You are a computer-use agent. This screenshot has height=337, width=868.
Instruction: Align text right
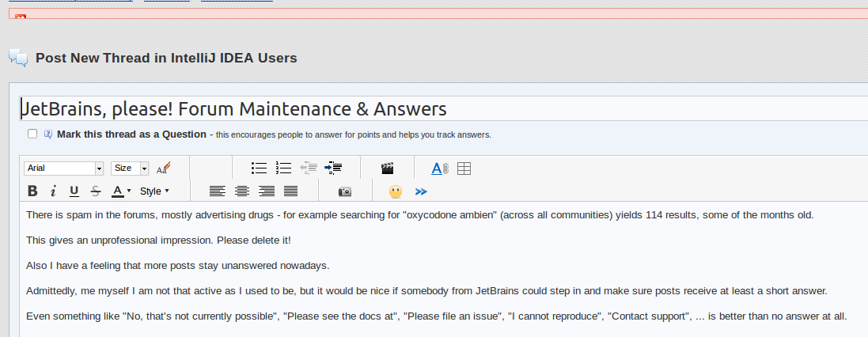(x=267, y=191)
